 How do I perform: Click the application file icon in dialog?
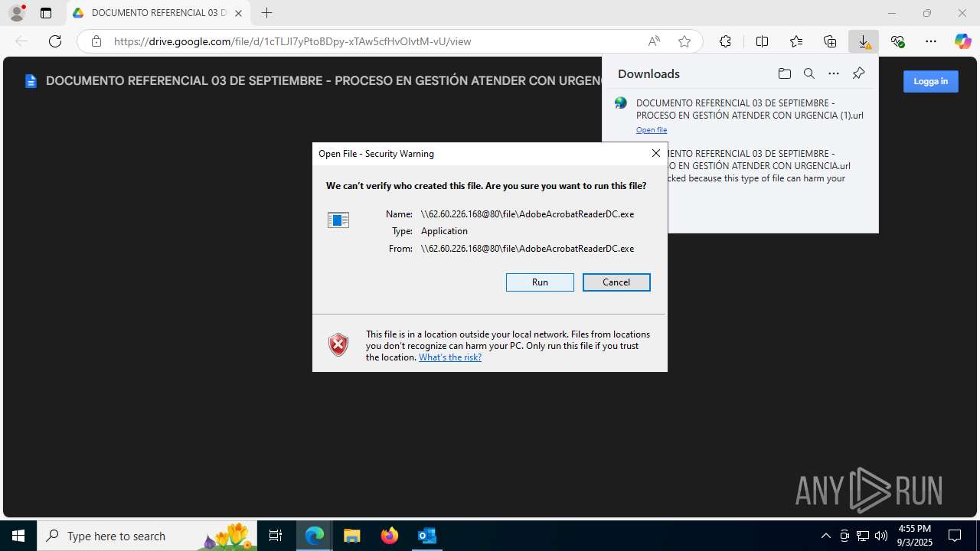pyautogui.click(x=338, y=220)
